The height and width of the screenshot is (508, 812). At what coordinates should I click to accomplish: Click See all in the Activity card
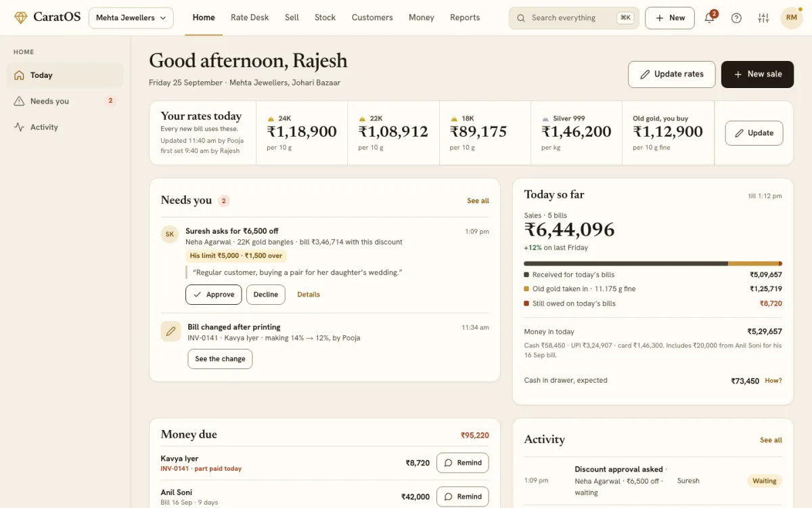click(x=771, y=440)
